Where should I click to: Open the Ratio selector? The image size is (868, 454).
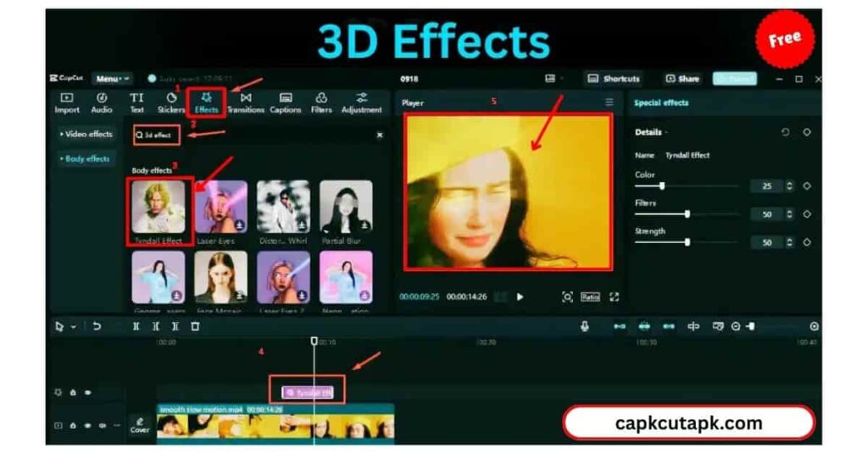point(590,297)
